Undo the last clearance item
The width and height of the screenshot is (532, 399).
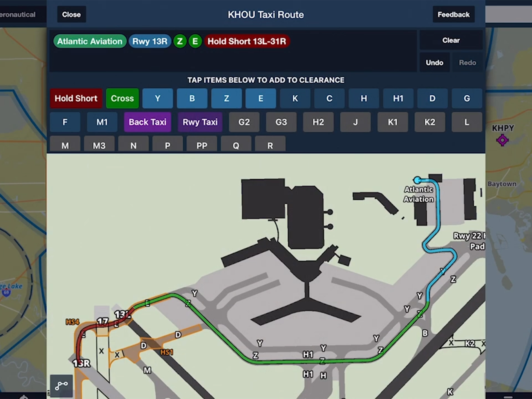point(434,63)
